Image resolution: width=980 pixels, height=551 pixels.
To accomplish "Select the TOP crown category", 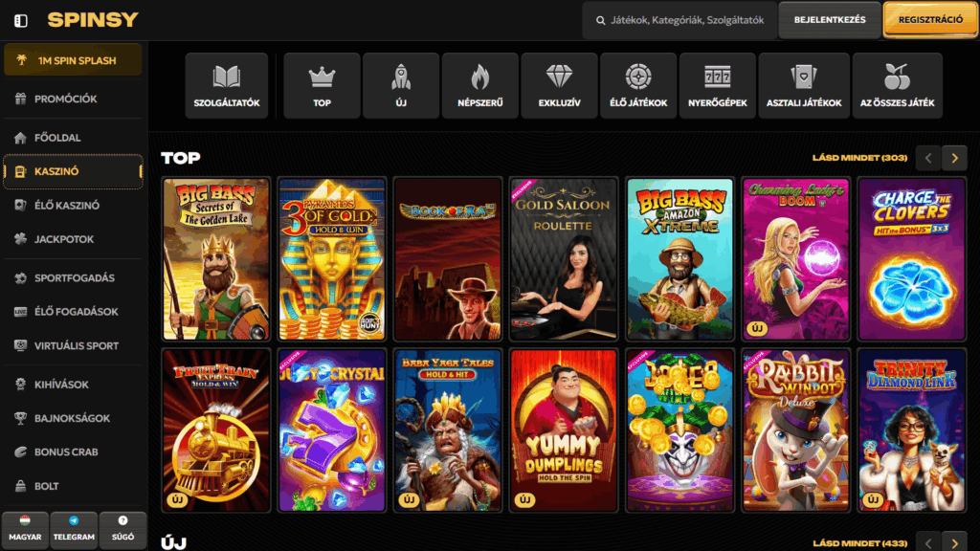I will pos(322,85).
